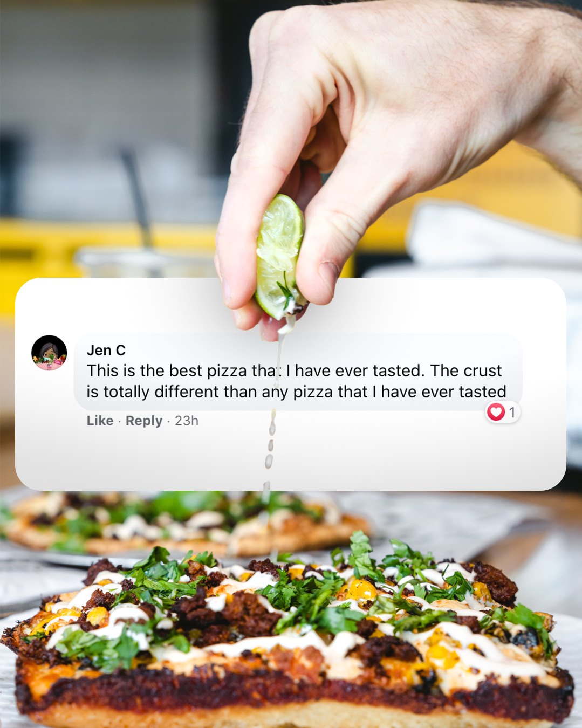Open the 23h comment timestamp
The image size is (582, 728).
coord(187,421)
